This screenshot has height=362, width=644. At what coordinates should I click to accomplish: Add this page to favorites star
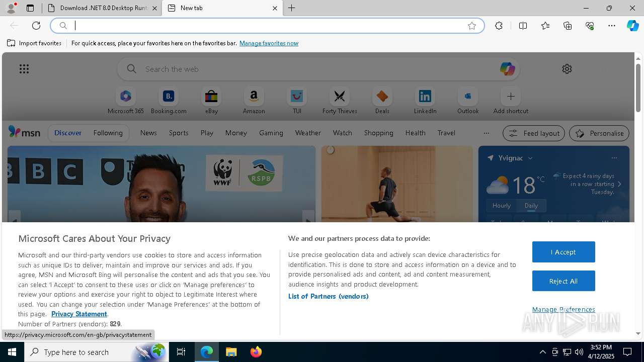coord(472,26)
